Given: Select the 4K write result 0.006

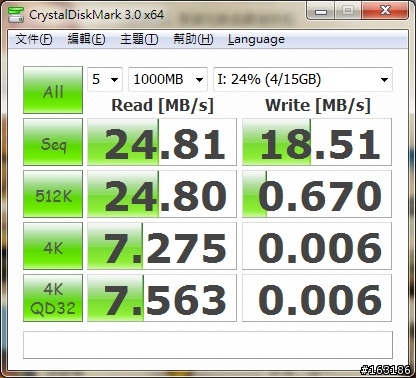Looking at the screenshot, I should pos(317,246).
